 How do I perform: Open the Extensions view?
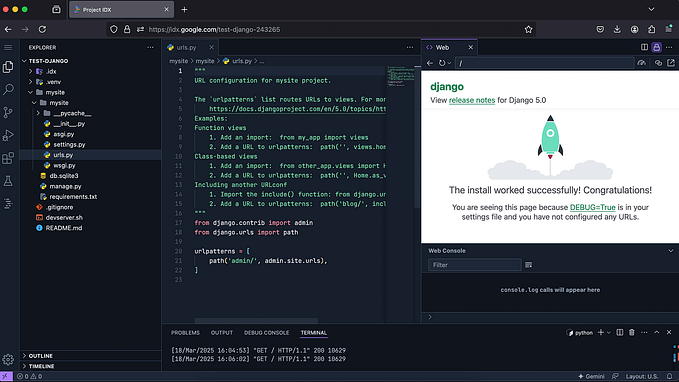8,158
